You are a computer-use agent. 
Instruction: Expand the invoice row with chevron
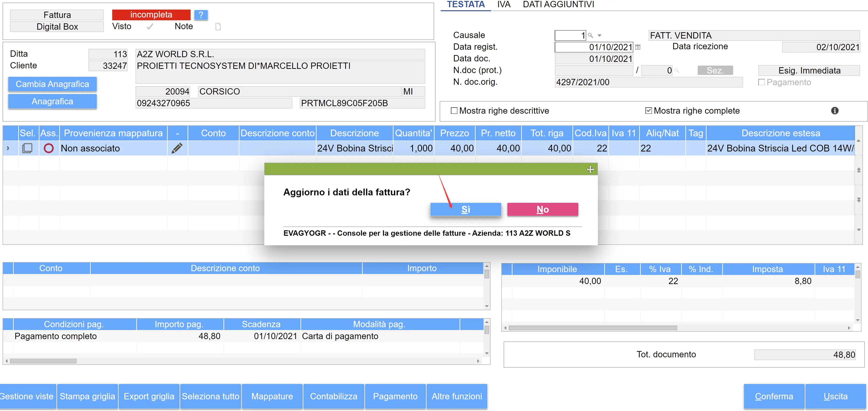8,148
